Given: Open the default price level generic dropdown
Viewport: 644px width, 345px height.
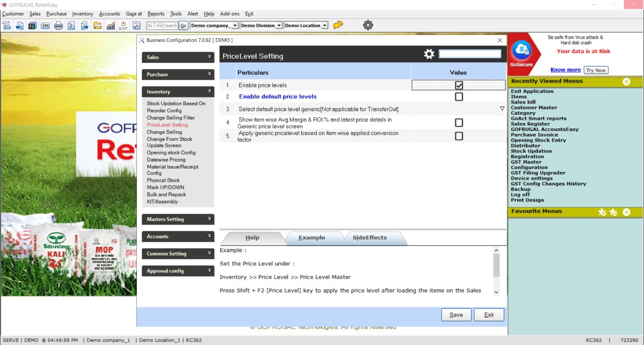Looking at the screenshot, I should coord(502,109).
